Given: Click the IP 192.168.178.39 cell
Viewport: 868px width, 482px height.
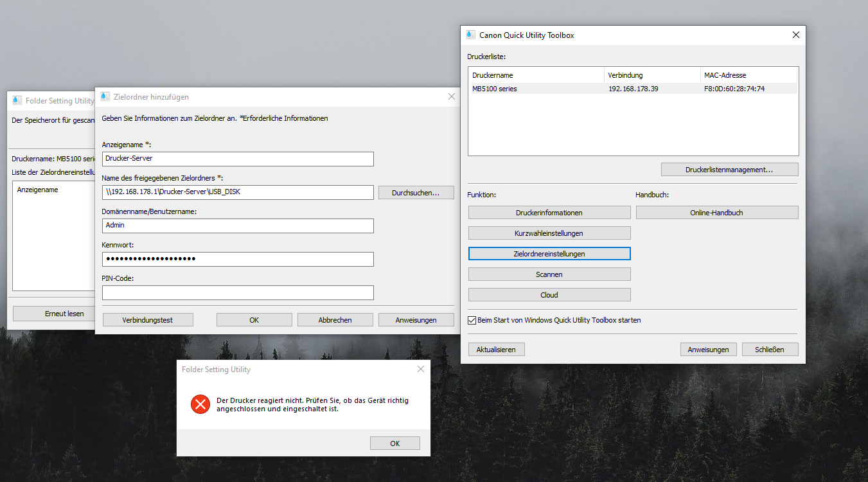Looking at the screenshot, I should 633,89.
